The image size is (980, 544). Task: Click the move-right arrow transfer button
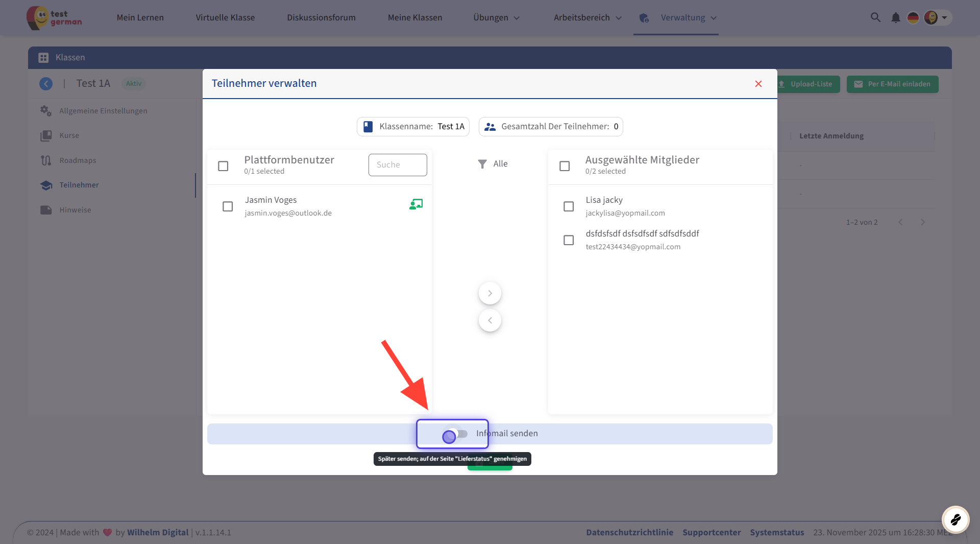[489, 293]
